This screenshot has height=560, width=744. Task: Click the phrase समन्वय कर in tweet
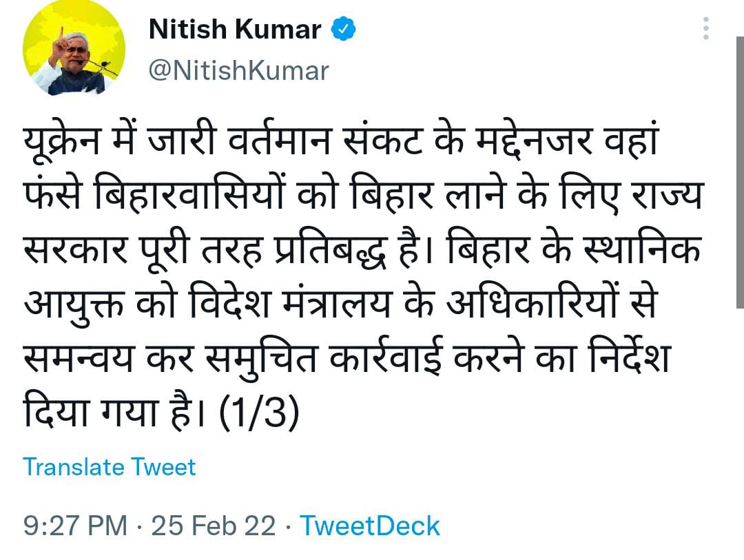click(109, 359)
